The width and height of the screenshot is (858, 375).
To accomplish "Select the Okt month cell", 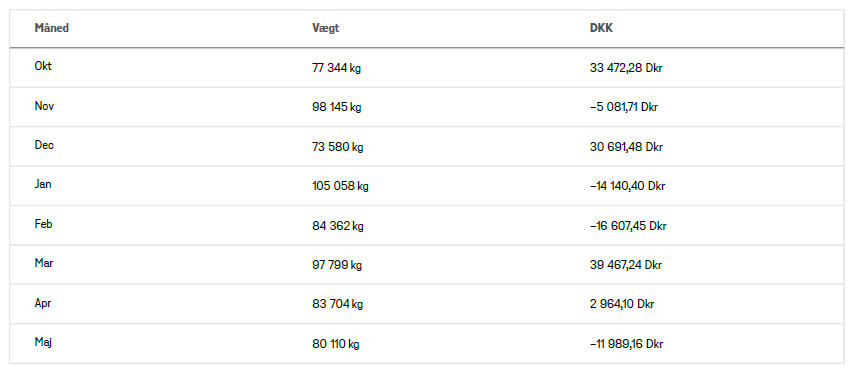I will 43,66.
